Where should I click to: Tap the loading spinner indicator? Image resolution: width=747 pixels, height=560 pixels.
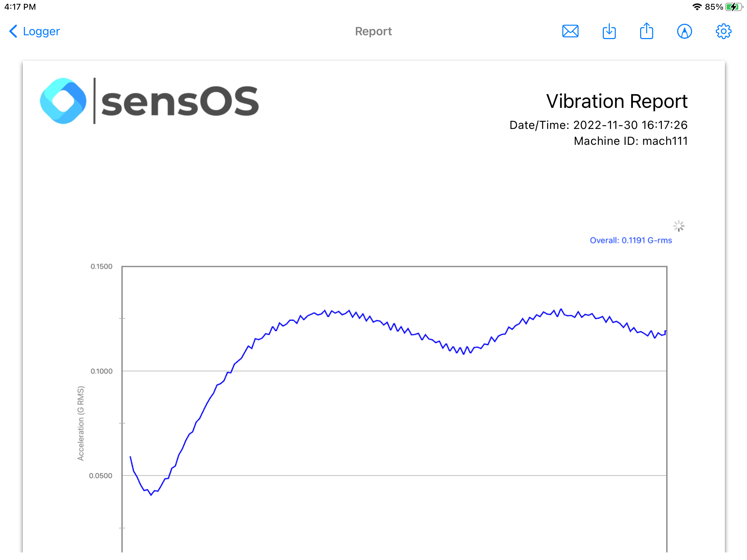[679, 226]
